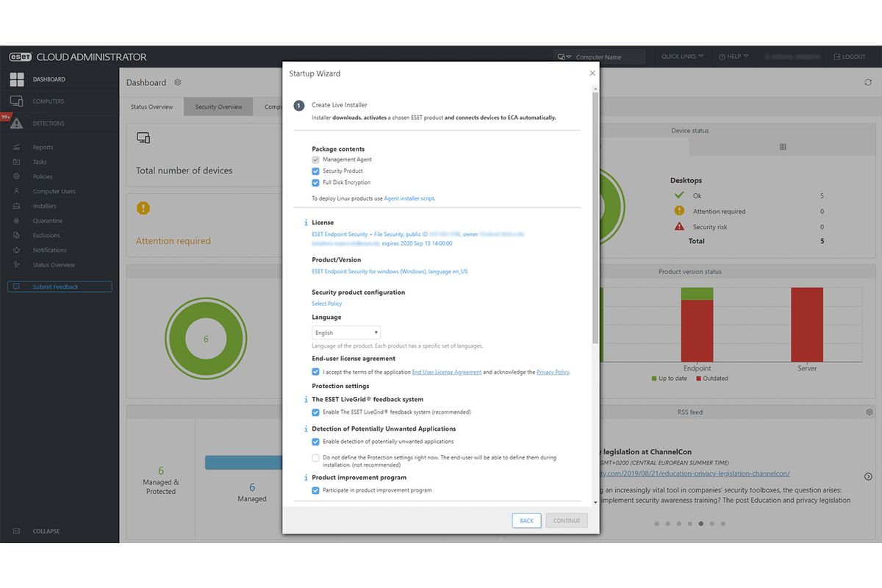Viewport: 882px width, 588px height.
Task: Toggle Participate in product improvement program checkbox
Action: pos(316,490)
